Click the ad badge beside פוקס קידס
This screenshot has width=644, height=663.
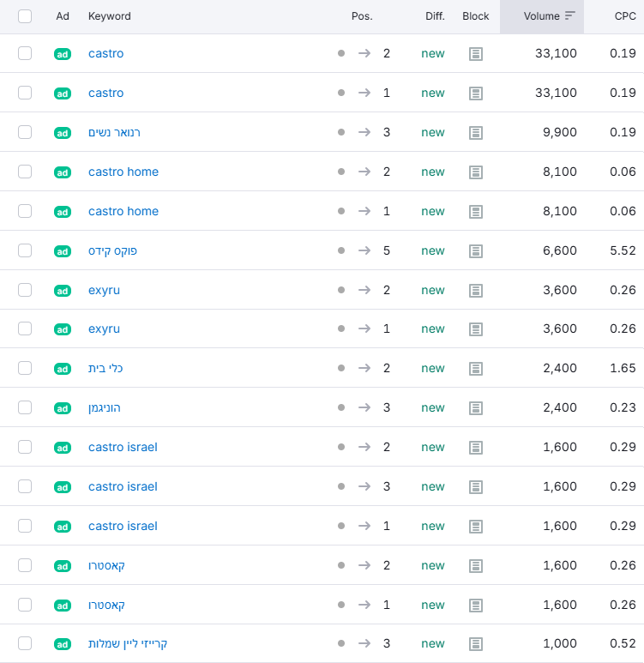(63, 251)
